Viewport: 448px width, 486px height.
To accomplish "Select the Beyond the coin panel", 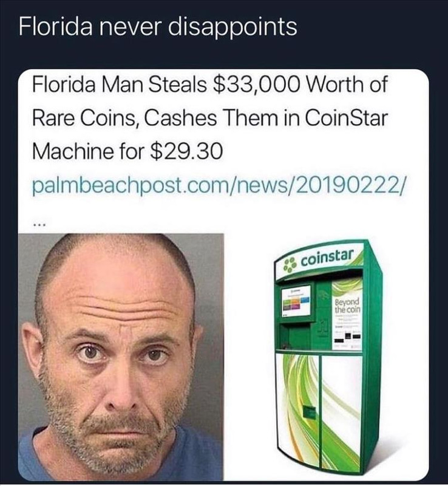I will [347, 314].
